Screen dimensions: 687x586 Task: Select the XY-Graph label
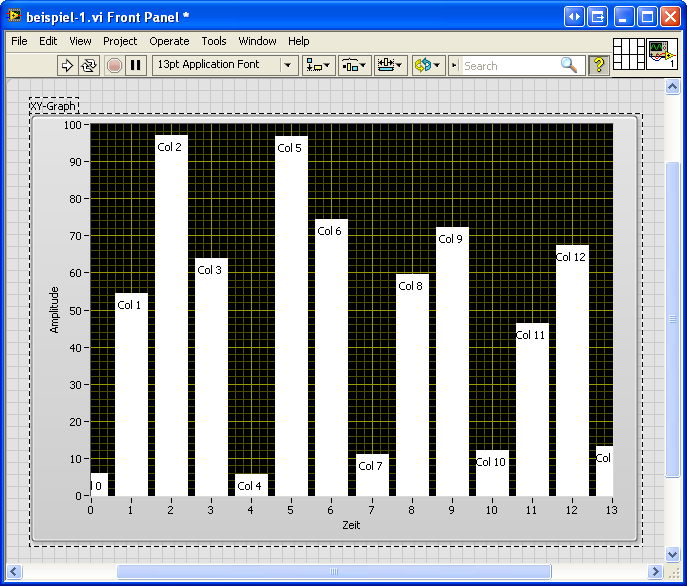click(x=53, y=106)
